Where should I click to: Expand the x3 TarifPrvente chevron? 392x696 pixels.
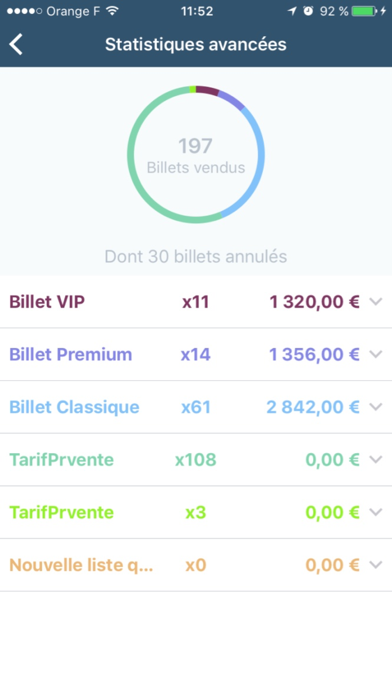(x=376, y=512)
